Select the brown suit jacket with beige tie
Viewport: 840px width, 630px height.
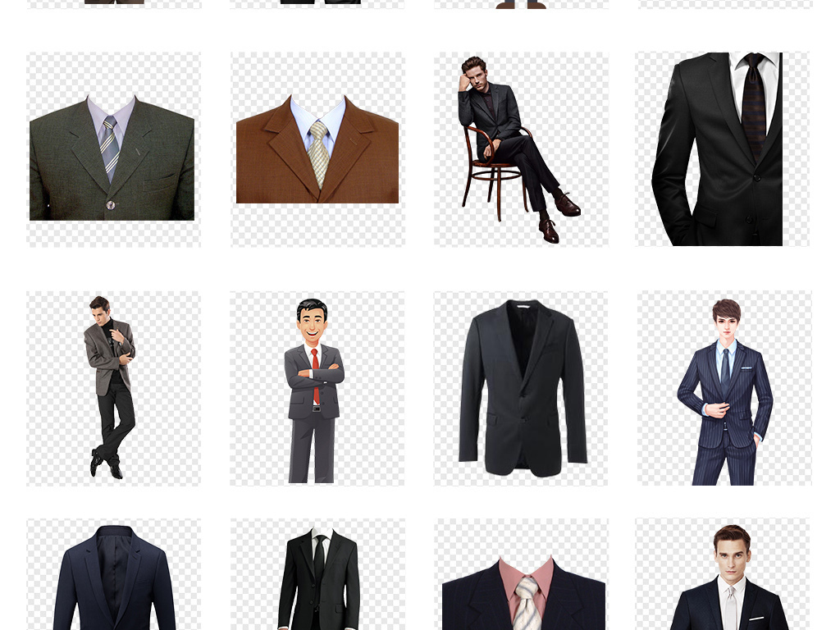click(x=317, y=150)
